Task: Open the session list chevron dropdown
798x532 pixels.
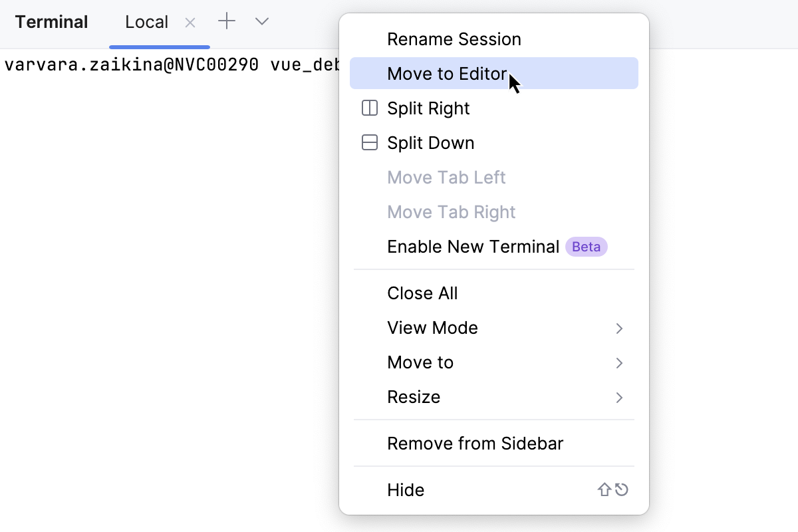Action: pyautogui.click(x=261, y=21)
